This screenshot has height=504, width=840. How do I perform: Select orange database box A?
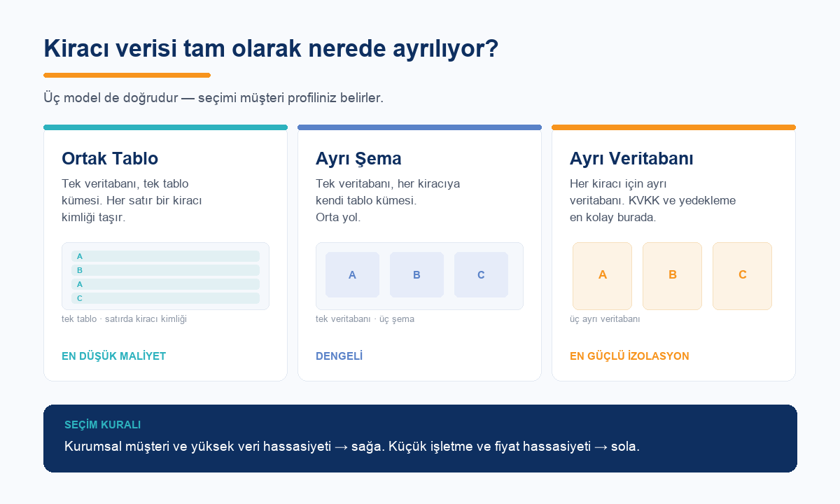coord(602,276)
